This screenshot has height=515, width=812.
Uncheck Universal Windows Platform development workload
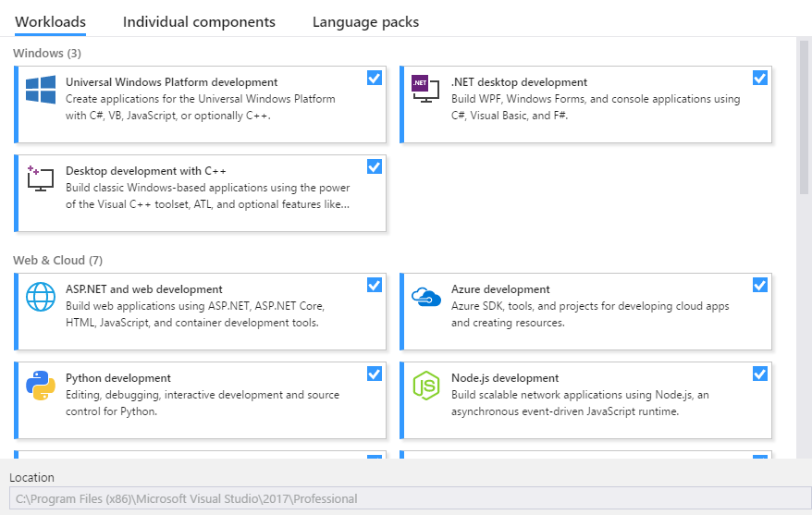click(375, 78)
